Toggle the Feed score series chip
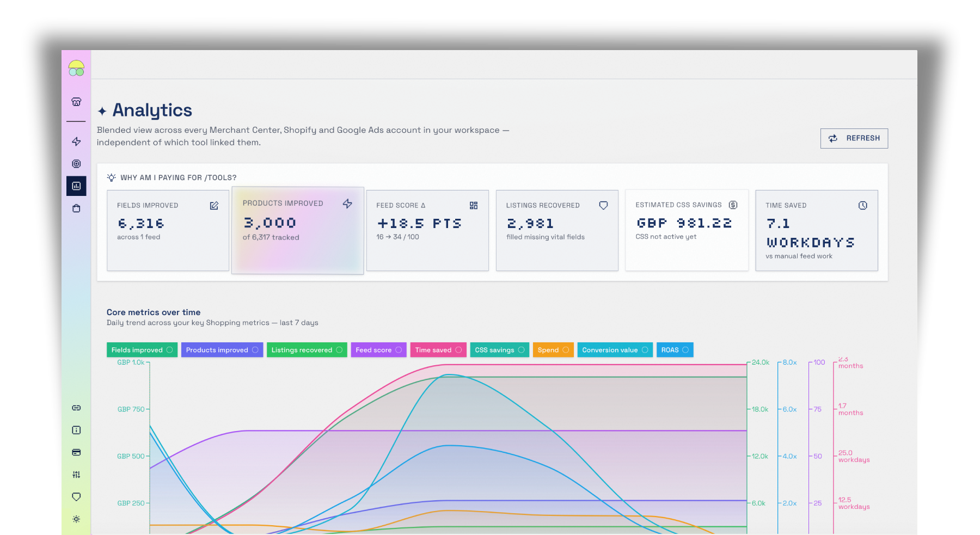This screenshot has height=535, width=980. coord(379,350)
